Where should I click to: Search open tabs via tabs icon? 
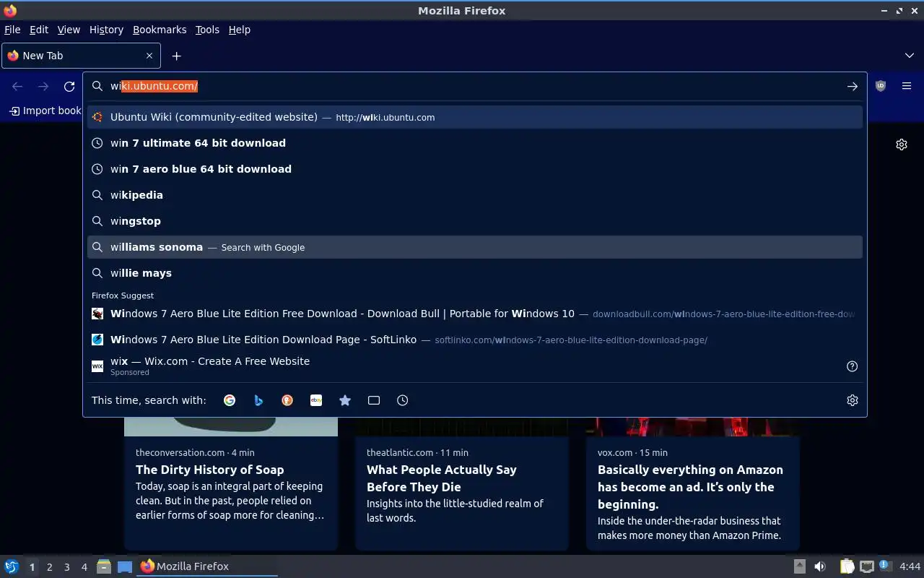click(374, 400)
